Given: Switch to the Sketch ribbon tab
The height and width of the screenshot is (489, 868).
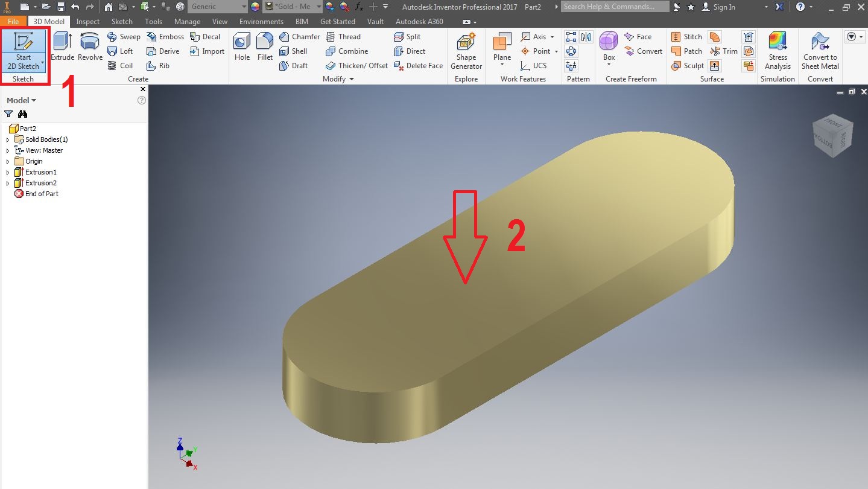Looking at the screenshot, I should [121, 21].
